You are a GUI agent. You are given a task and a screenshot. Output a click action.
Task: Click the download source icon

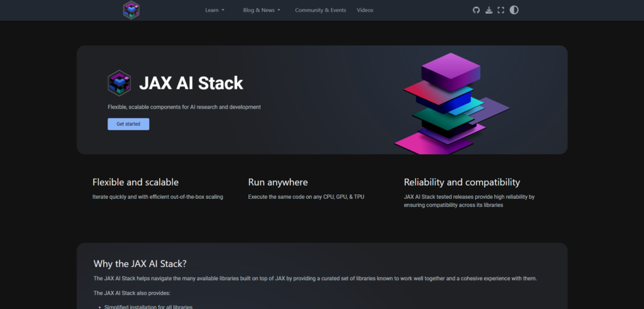click(489, 10)
